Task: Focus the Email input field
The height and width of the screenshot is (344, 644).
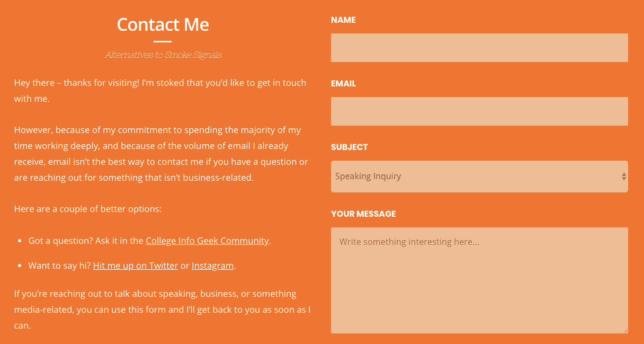Action: click(x=479, y=111)
